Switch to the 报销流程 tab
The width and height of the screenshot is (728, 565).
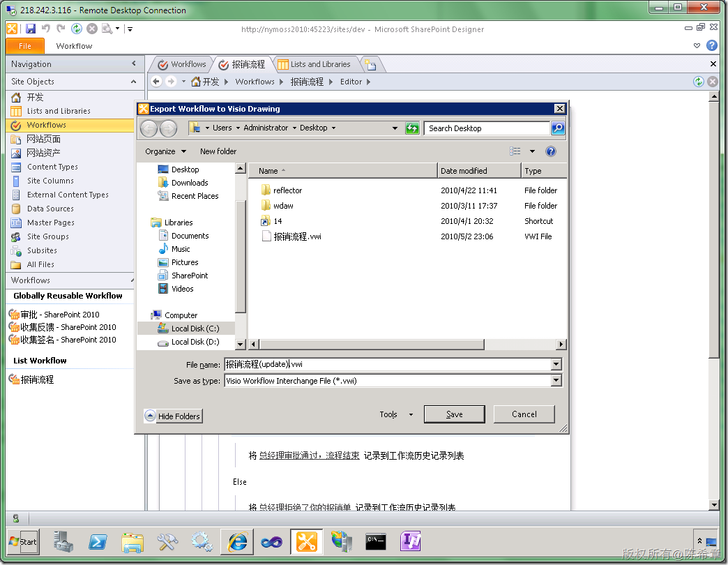pyautogui.click(x=242, y=65)
